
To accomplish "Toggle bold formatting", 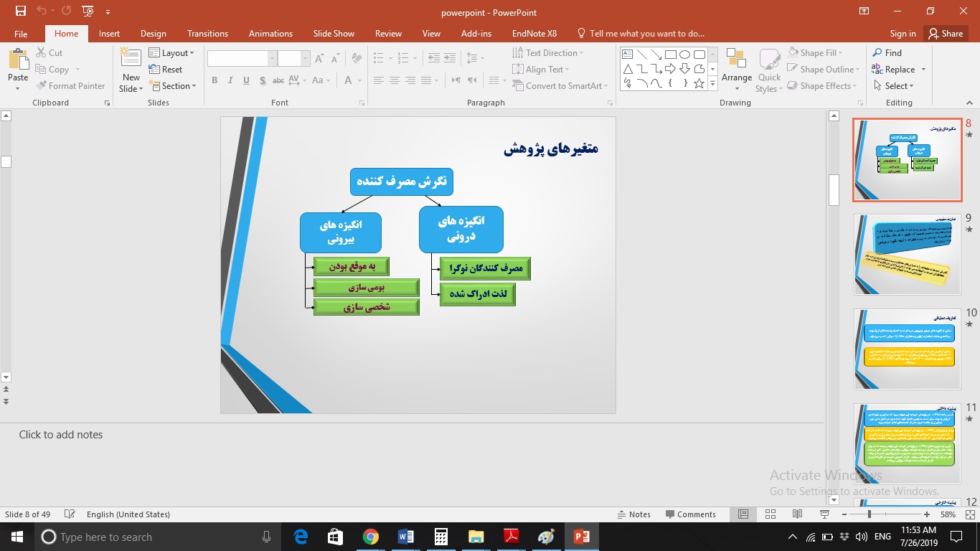I will tap(214, 80).
